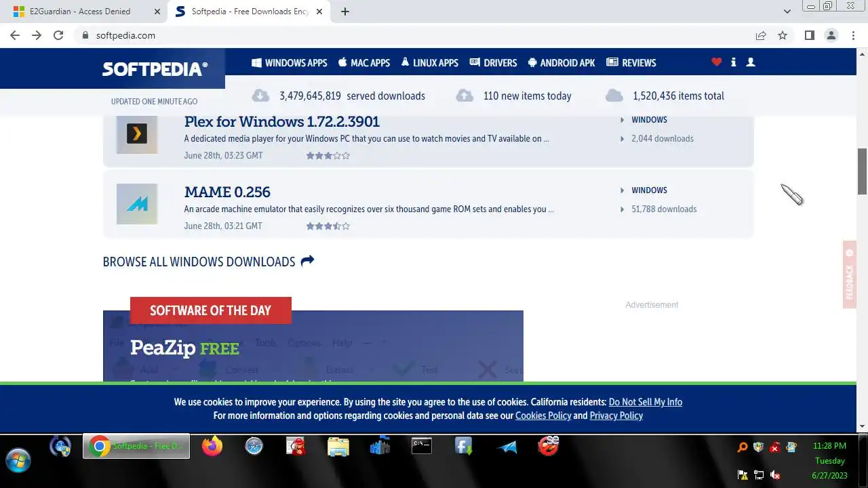
Task: Open the Chrome three-dot menu
Action: coord(853,35)
